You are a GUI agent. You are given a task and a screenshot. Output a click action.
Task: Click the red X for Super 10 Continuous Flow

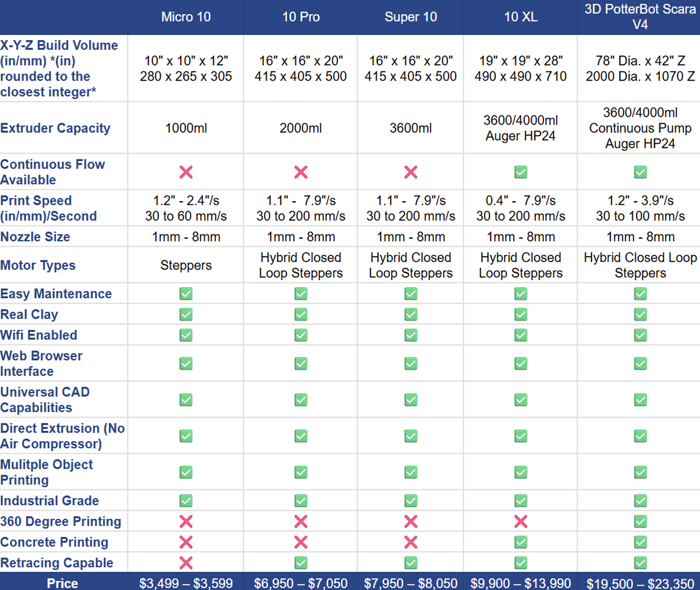click(x=411, y=172)
